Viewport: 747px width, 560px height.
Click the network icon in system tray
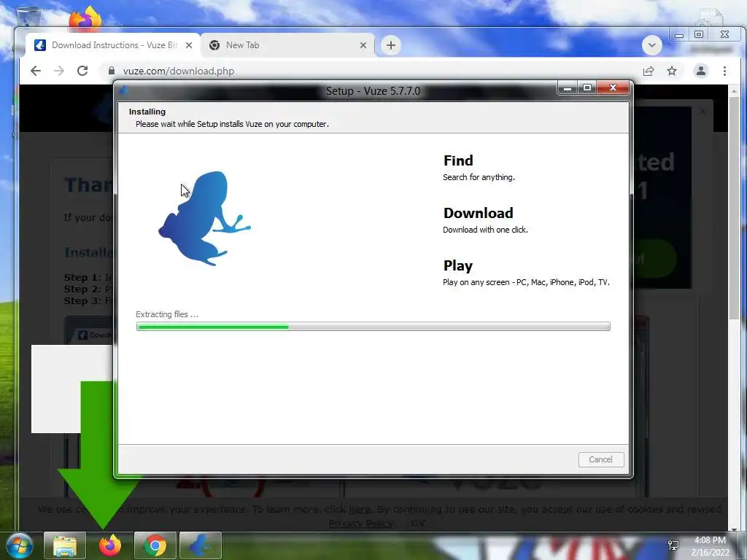[x=673, y=545]
